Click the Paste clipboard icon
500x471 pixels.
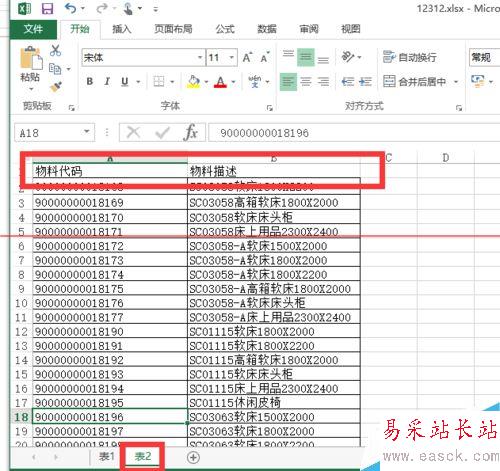pyautogui.click(x=31, y=58)
